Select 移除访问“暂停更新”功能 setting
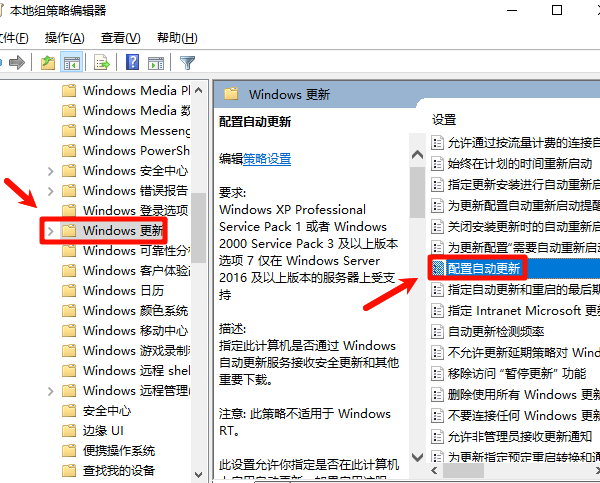 [515, 373]
